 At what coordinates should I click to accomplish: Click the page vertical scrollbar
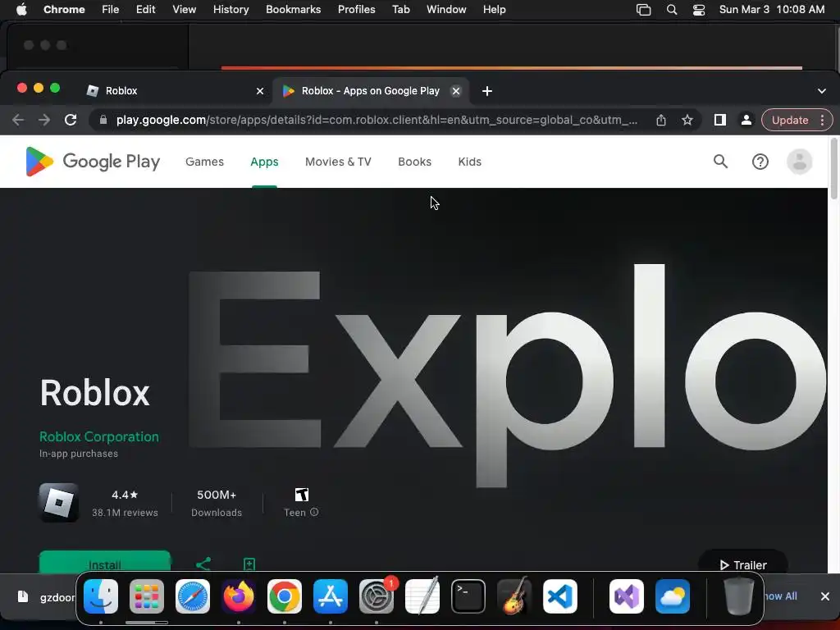click(x=833, y=169)
